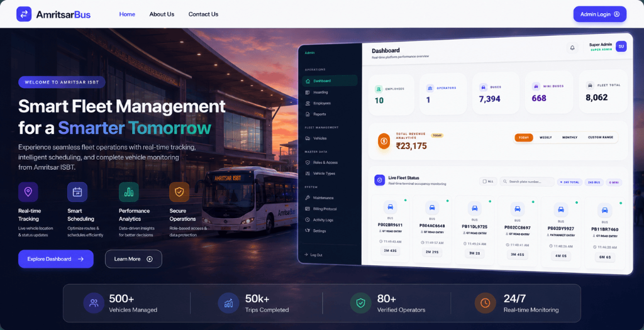Click the orange Total Revenue rupee icon
This screenshot has width=644, height=330.
384,141
